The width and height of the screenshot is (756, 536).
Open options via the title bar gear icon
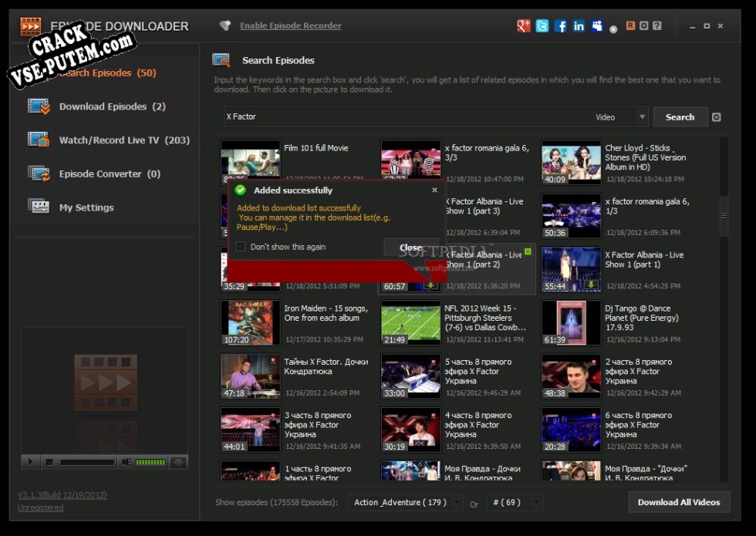click(643, 25)
